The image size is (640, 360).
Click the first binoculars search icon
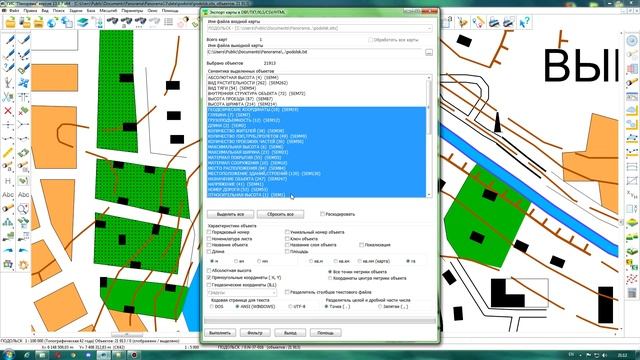coord(112,22)
